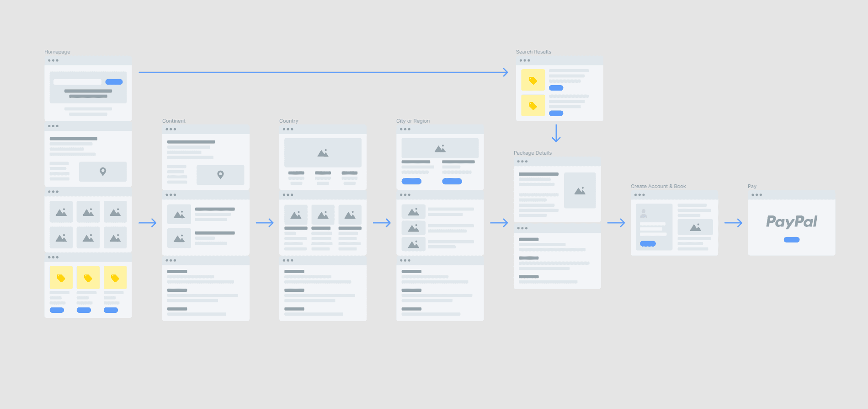The image size is (868, 409).
Task: Click the right yellow tag card on Homepage
Action: (x=115, y=278)
